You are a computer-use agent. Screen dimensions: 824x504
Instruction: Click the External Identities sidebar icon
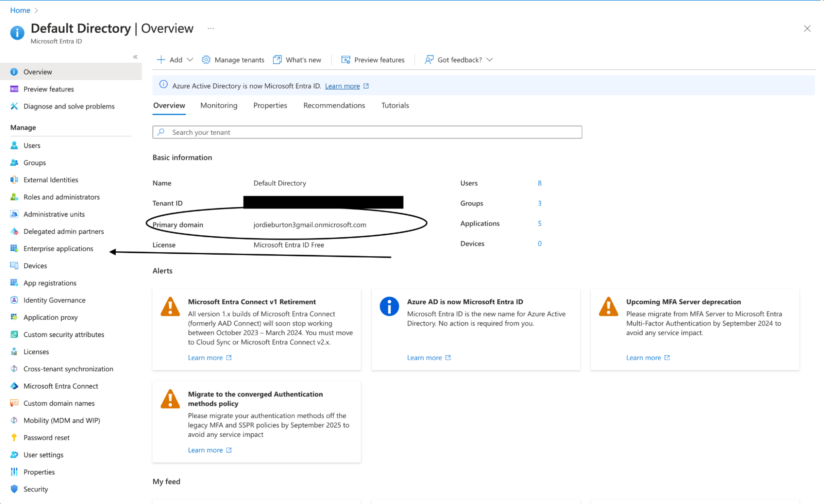click(14, 180)
